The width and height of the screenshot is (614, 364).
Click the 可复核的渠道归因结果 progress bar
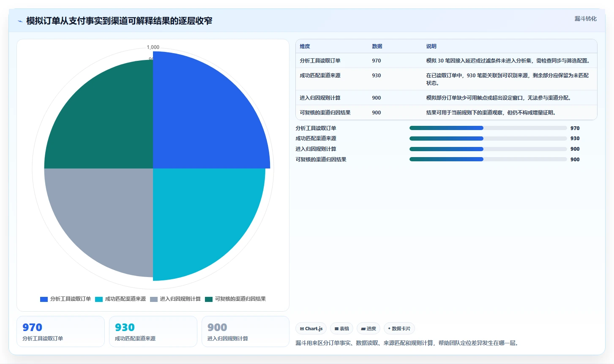coord(488,159)
